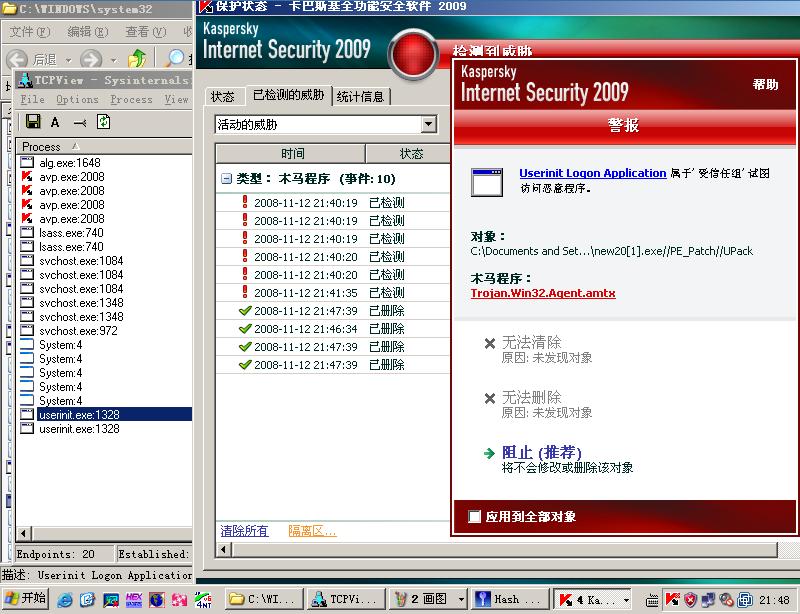The width and height of the screenshot is (800, 614).
Task: Click the Explorer Forward arrow icon
Action: click(91, 59)
